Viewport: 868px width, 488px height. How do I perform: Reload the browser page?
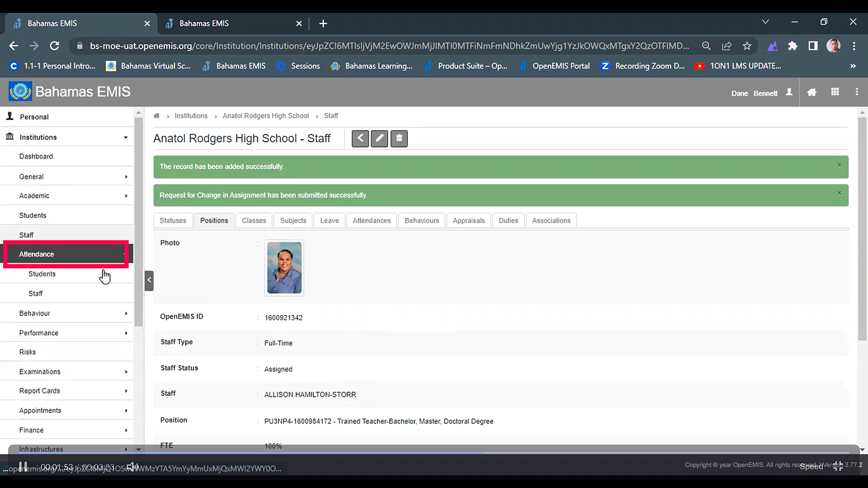click(54, 46)
